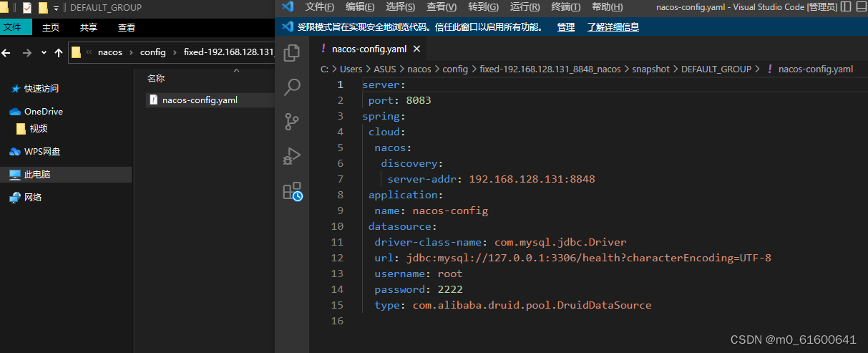Click the nacos-config.yaml breadcrumb at path end
Viewport: 868px width, 353px height.
pyautogui.click(x=816, y=69)
